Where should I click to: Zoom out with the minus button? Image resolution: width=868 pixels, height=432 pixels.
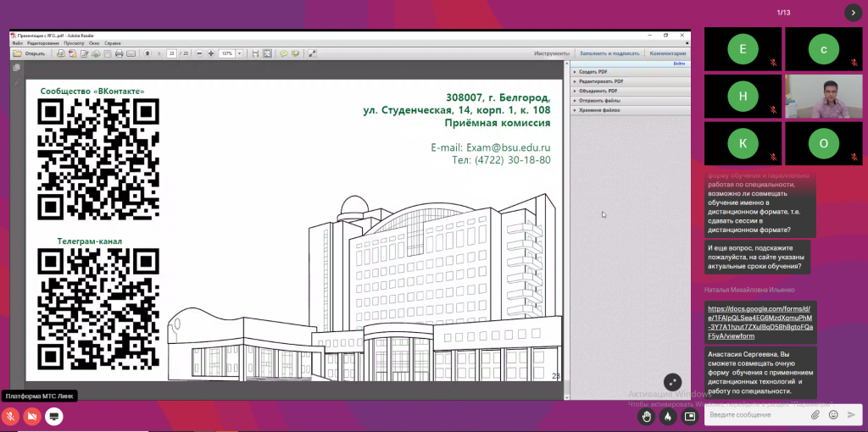199,53
